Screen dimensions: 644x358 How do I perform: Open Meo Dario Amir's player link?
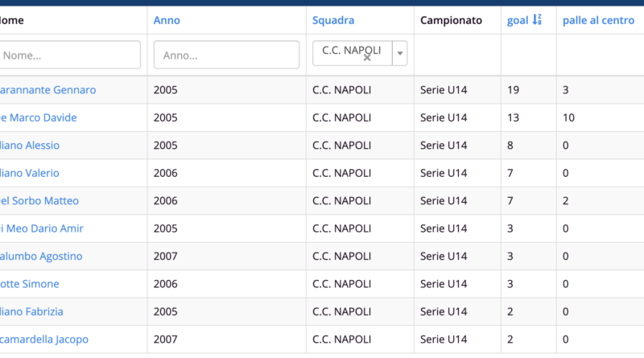42,228
